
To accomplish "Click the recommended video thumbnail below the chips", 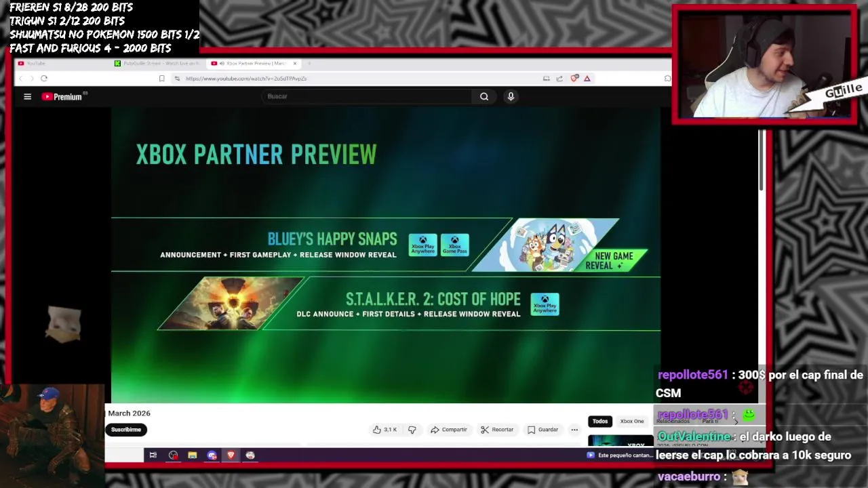I will [x=620, y=441].
